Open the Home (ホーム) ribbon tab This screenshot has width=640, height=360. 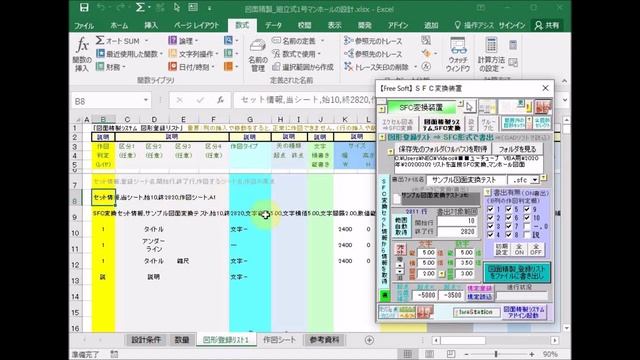point(119,25)
